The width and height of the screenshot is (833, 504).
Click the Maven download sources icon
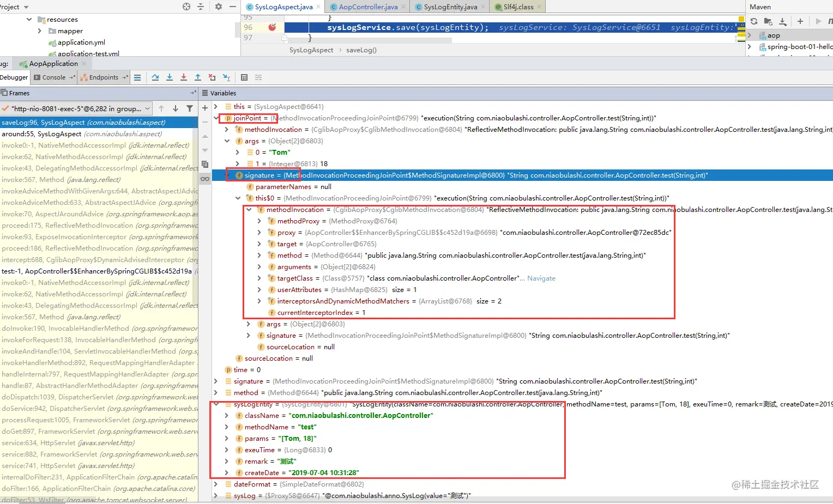[x=783, y=21]
